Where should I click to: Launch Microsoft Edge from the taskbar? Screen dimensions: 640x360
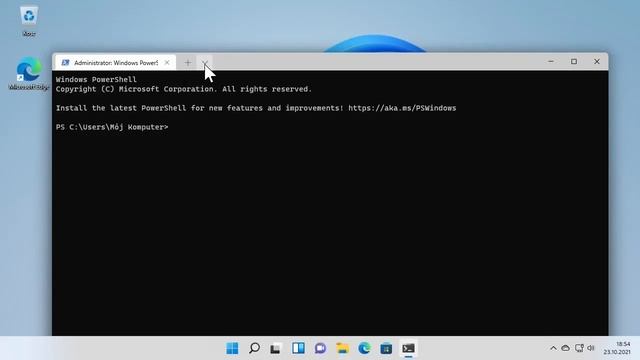click(x=364, y=348)
